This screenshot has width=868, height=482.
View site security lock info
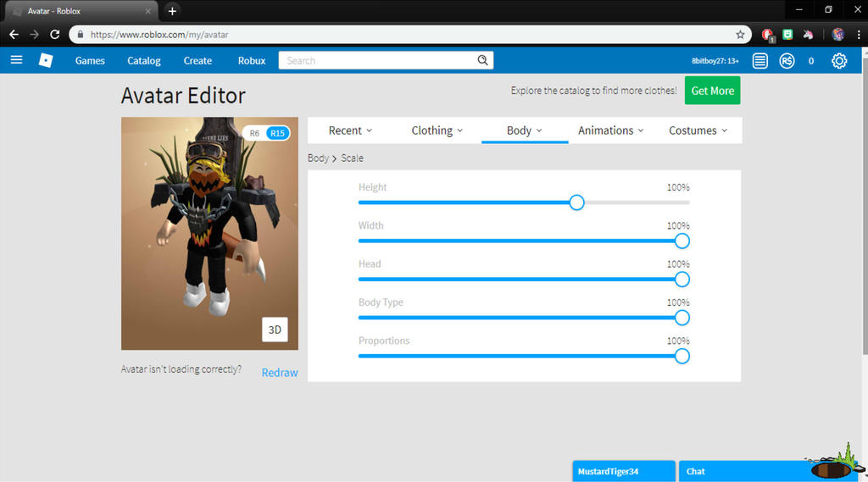click(81, 35)
